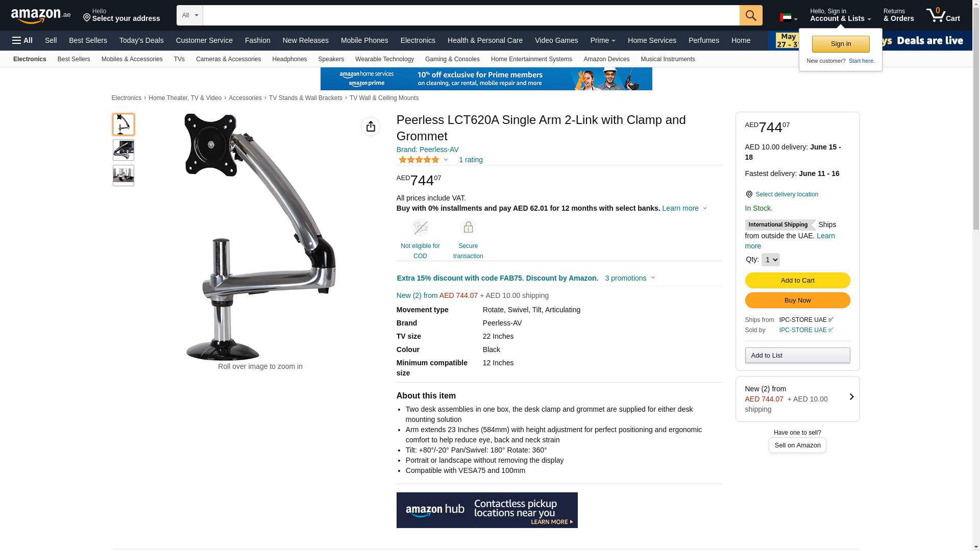Open the Brand: Peerless-AV link
The height and width of the screenshot is (551, 980).
pos(427,149)
